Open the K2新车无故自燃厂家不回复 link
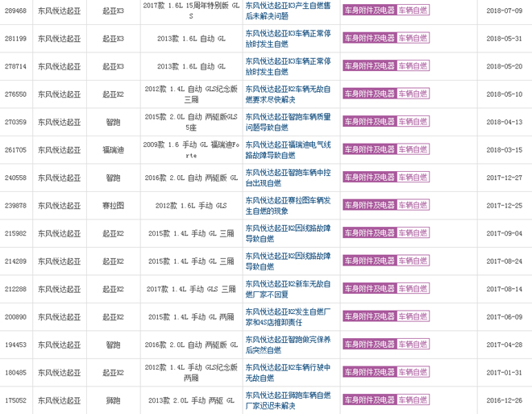Screen dimensions: 532x414 [x=288, y=289]
